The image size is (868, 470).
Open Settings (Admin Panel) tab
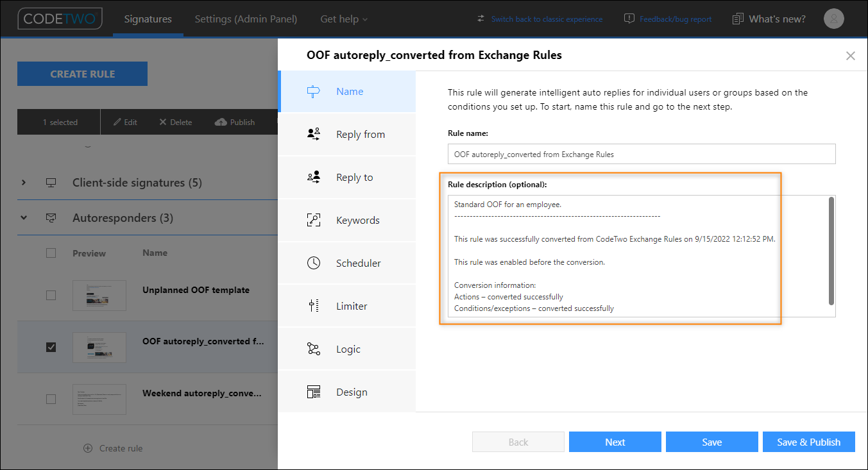click(246, 19)
